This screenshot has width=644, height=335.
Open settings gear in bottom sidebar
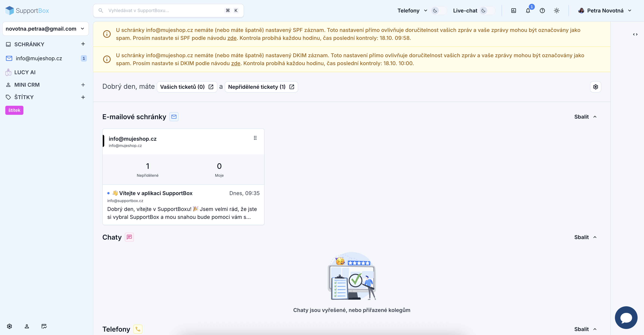9,326
